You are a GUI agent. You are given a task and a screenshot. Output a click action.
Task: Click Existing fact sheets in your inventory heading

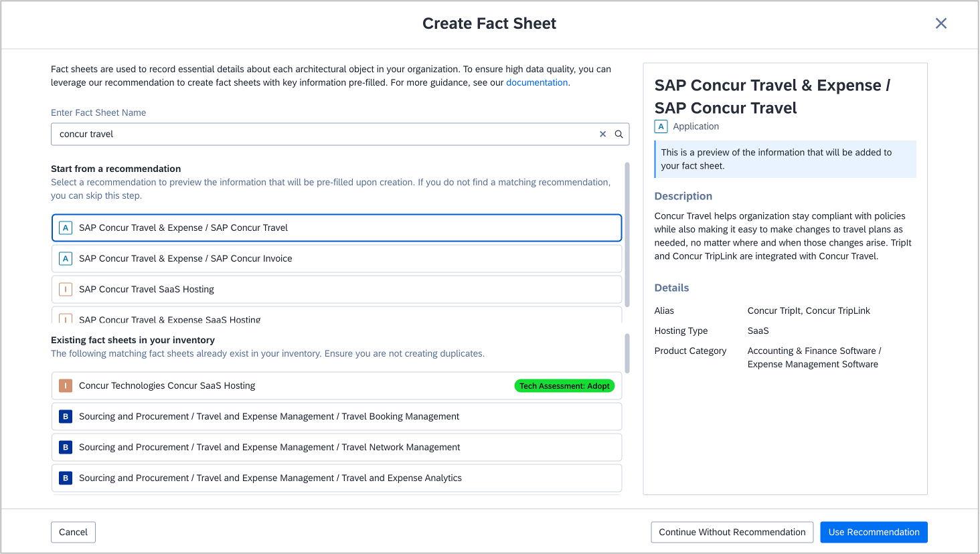(133, 340)
